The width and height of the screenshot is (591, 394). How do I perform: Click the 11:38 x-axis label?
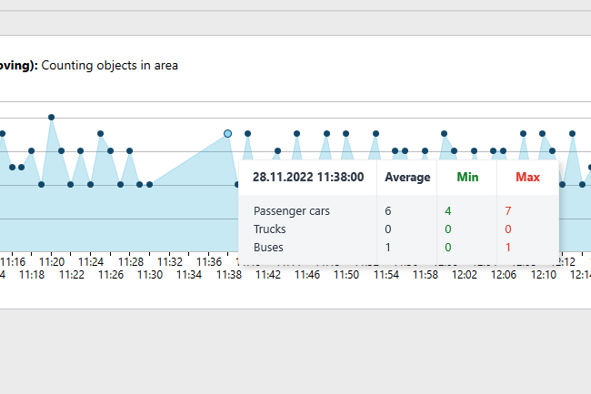click(229, 274)
